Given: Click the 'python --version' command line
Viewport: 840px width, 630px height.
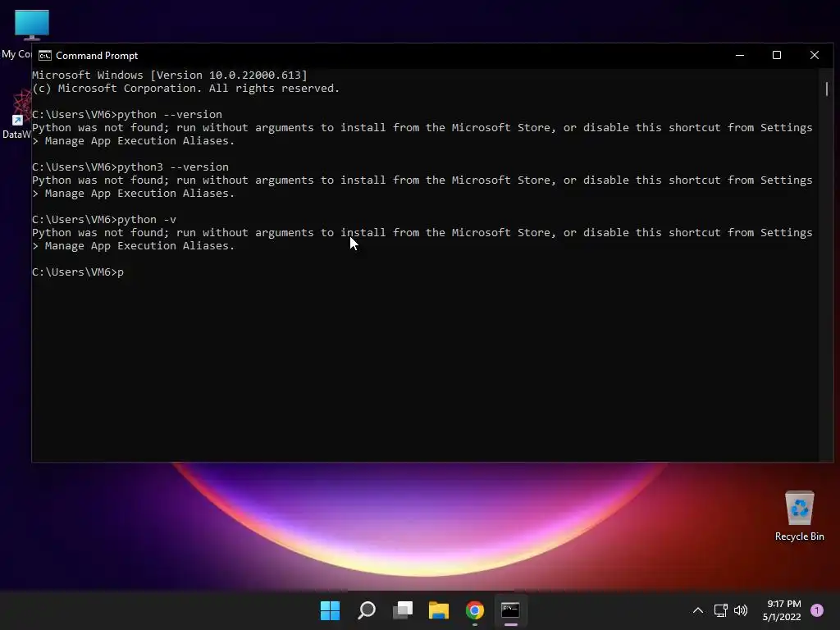Looking at the screenshot, I should point(127,115).
